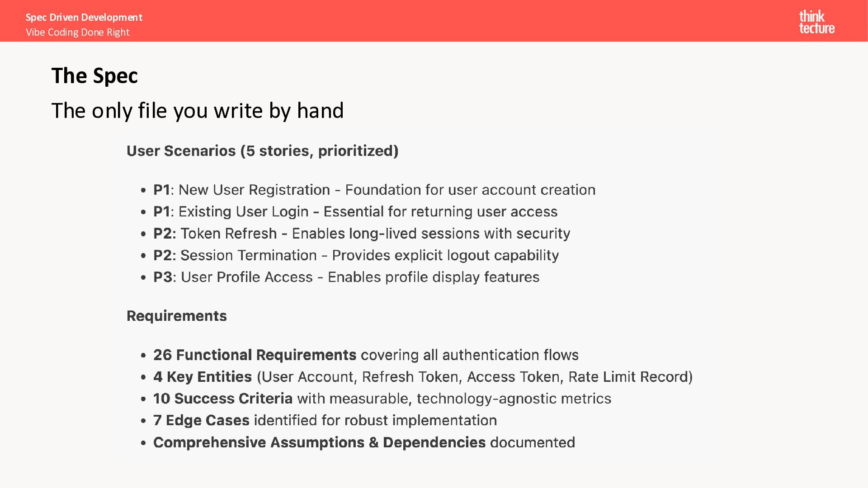The image size is (868, 488).
Task: Click the "10 Success Criteria" bold text
Action: pos(222,399)
